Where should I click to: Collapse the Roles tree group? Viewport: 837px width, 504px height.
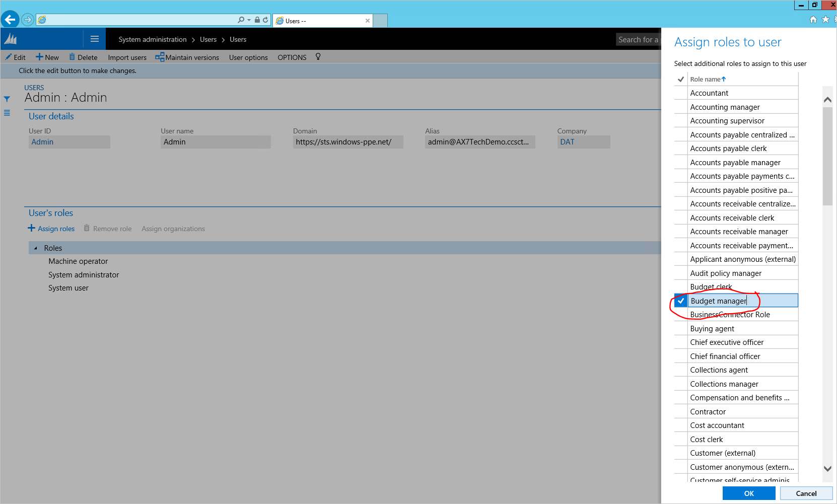(35, 248)
